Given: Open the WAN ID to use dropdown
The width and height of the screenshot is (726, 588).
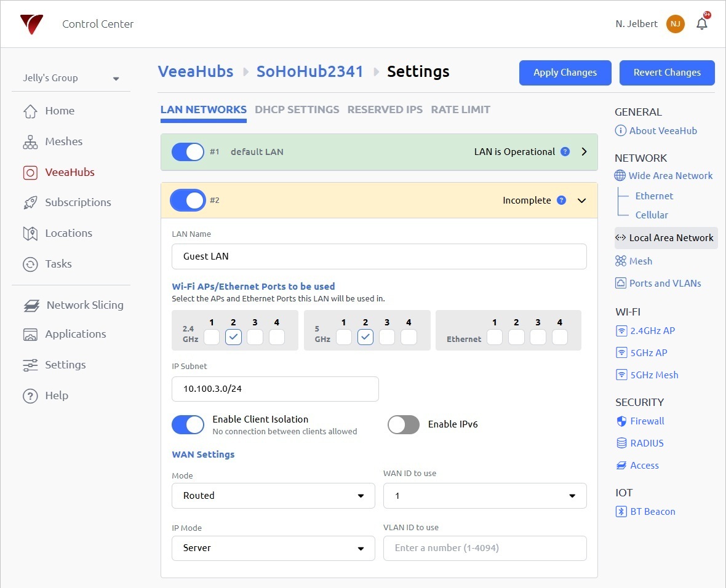Looking at the screenshot, I should pos(485,495).
